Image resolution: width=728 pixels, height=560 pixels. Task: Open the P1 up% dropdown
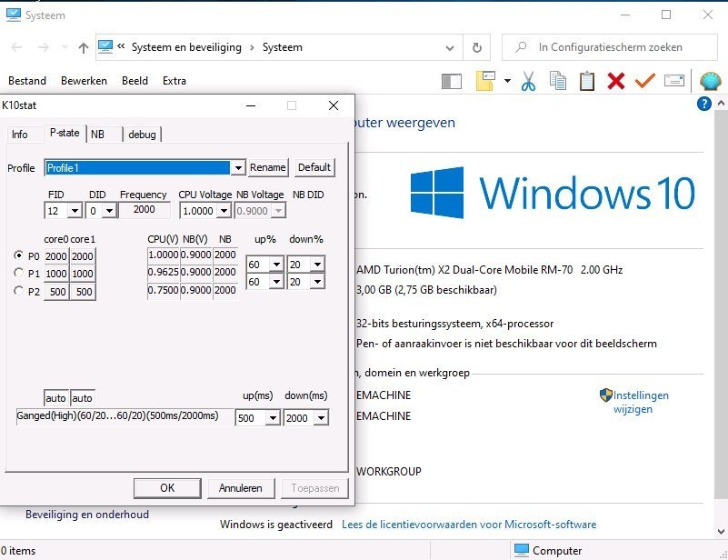[276, 282]
